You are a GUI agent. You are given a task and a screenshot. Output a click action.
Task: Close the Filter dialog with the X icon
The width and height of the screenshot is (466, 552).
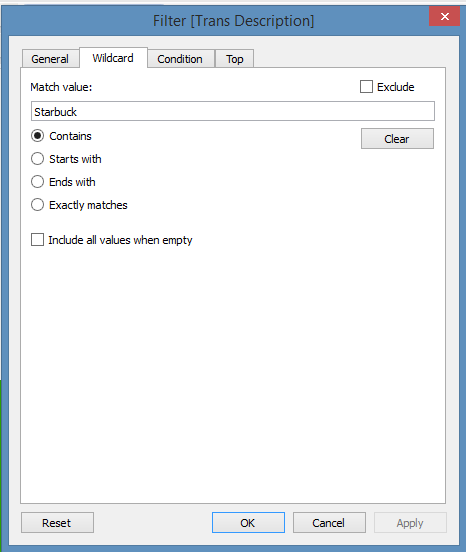[444, 16]
